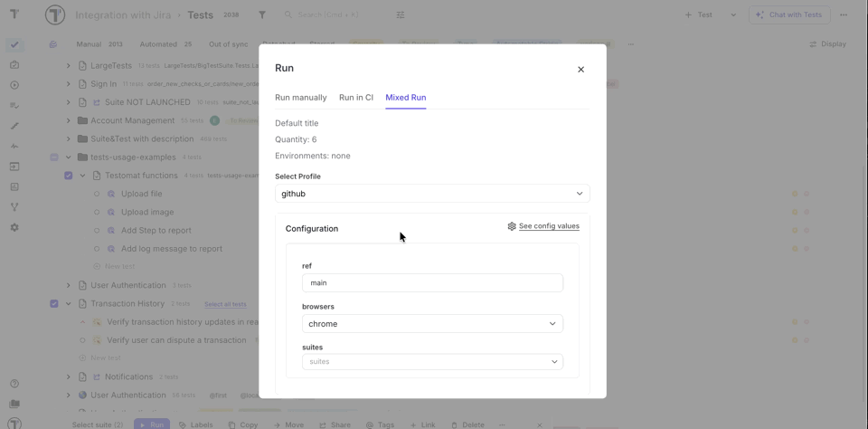Toggle the tests-usage-examples checkbox
Image resolution: width=868 pixels, height=429 pixels.
[x=53, y=157]
